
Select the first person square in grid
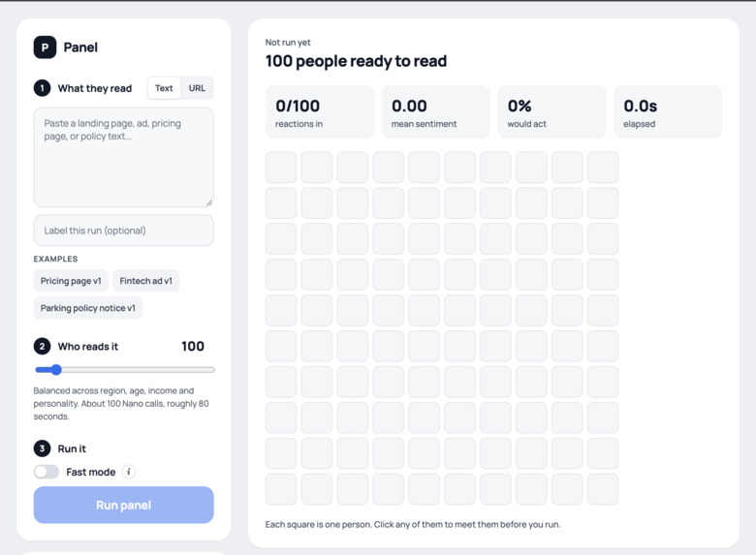click(281, 168)
